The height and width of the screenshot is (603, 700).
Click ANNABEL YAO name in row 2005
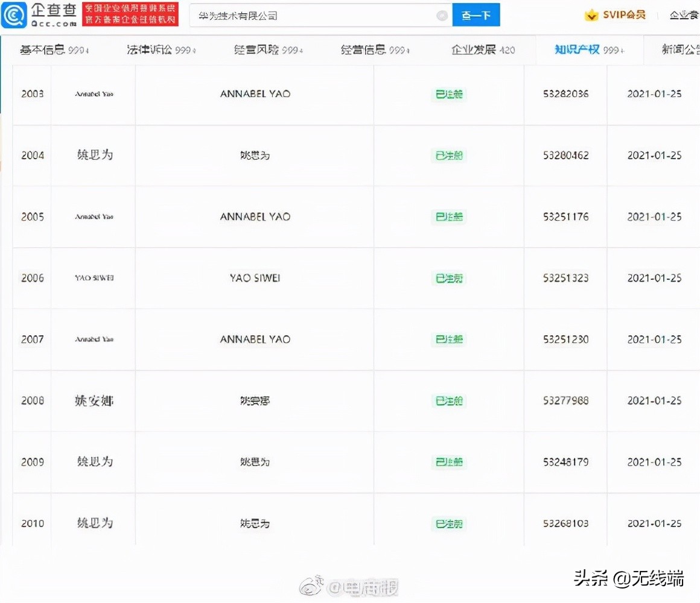click(255, 216)
